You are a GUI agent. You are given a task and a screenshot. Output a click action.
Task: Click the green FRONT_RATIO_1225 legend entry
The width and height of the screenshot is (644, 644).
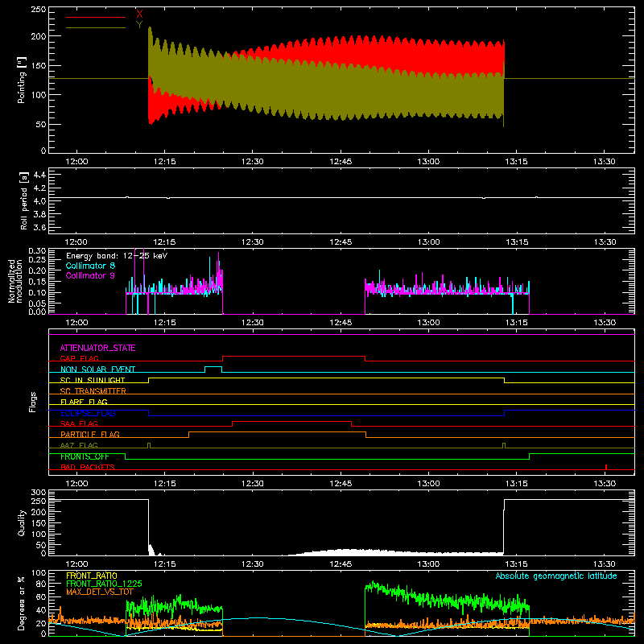click(104, 584)
